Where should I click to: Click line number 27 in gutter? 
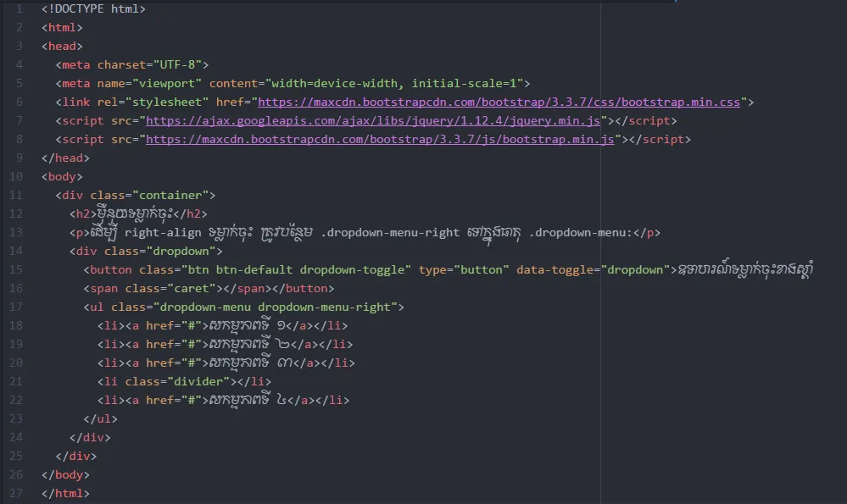(x=15, y=493)
